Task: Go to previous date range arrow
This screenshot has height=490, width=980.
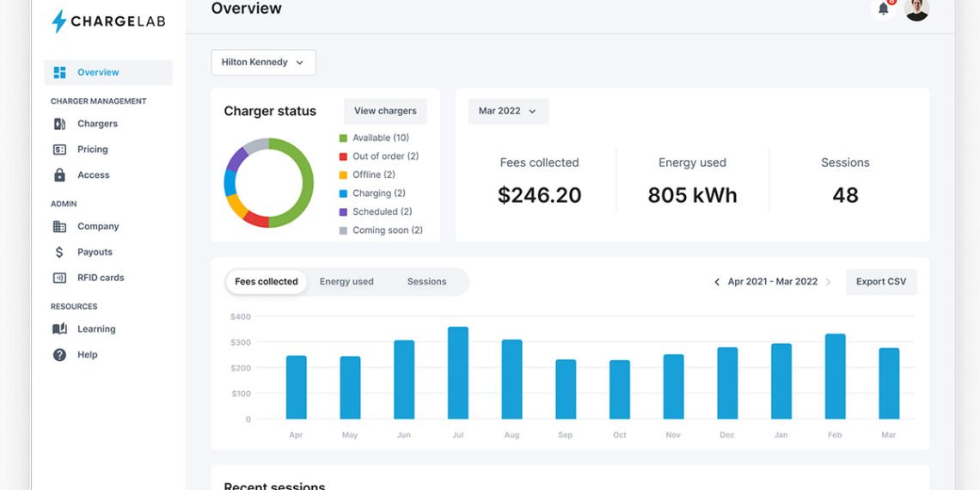Action: click(x=717, y=282)
